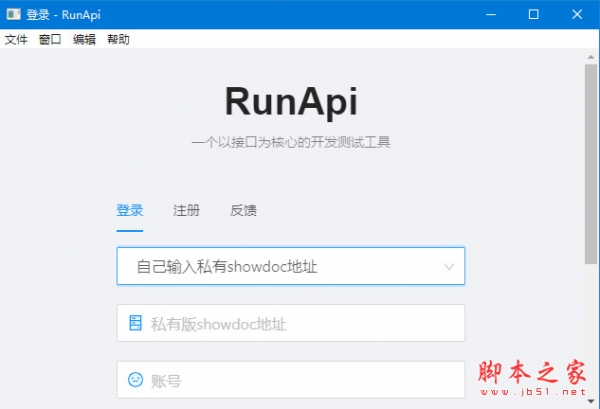This screenshot has width=600, height=409.
Task: Click the vertical scrollbar thumb
Action: [591, 164]
